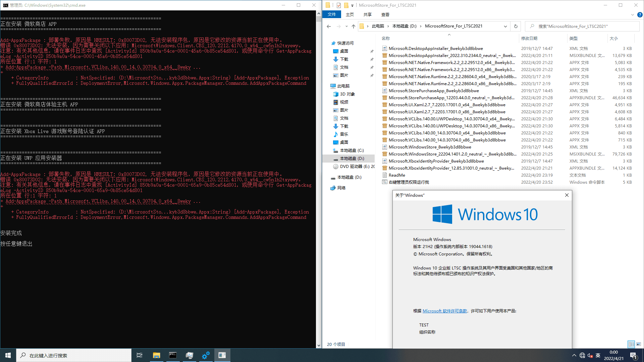Image resolution: width=644 pixels, height=362 pixels.
Task: Expand the breadcrumb chevron after 此电脑
Action: point(388,26)
